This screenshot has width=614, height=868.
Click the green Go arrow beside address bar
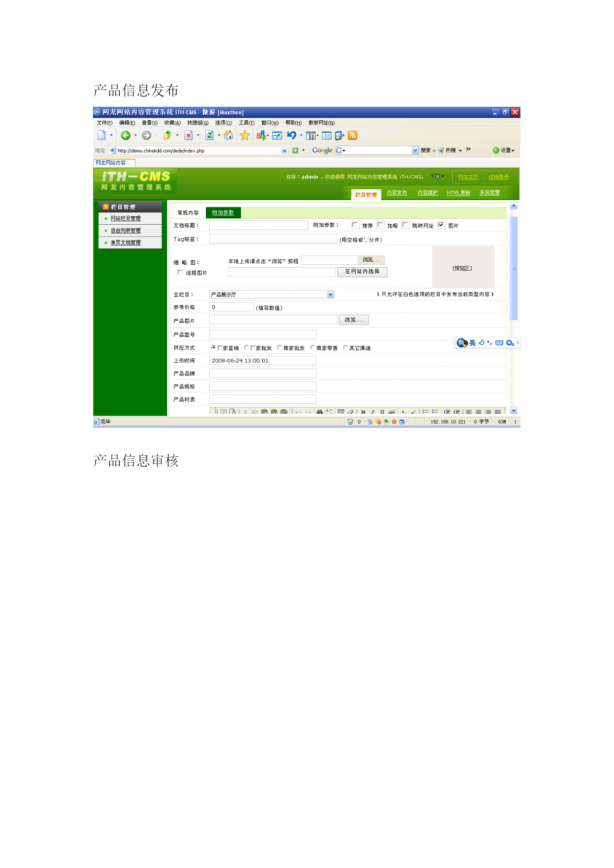coord(295,150)
